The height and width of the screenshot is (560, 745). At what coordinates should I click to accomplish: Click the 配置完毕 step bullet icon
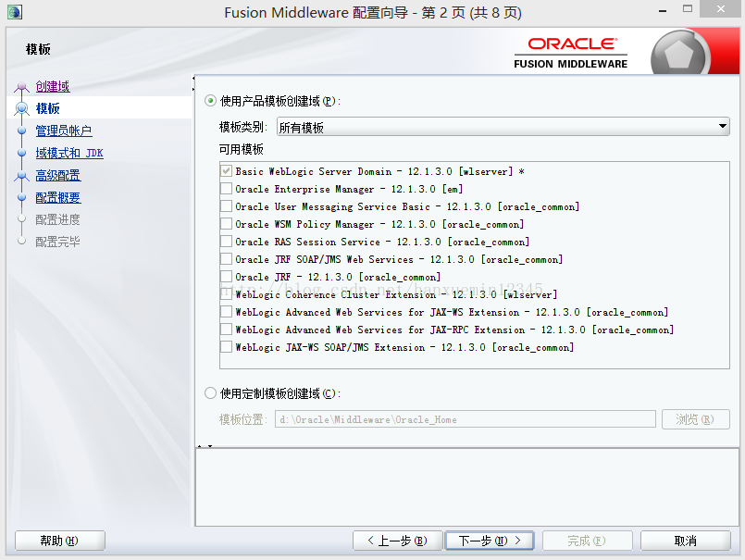[21, 241]
